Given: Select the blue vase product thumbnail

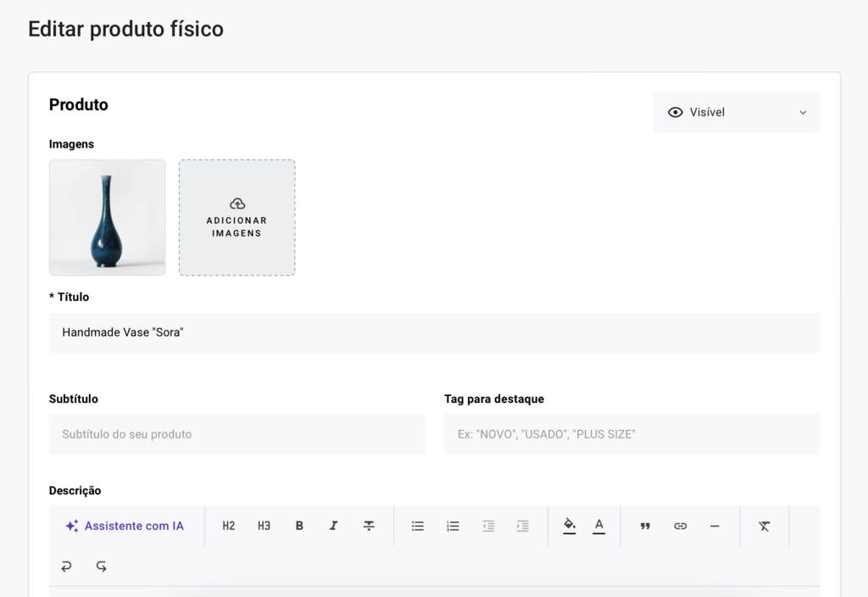Looking at the screenshot, I should (108, 218).
